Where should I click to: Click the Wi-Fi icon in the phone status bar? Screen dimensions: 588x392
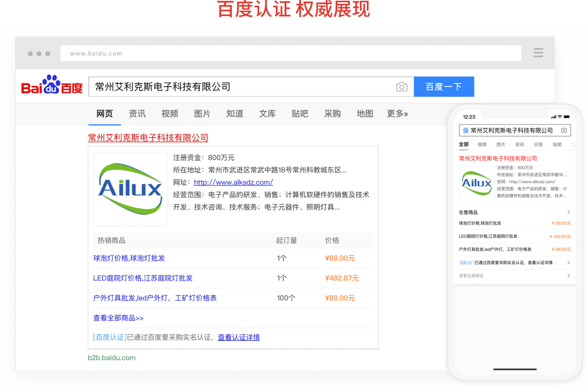559,116
